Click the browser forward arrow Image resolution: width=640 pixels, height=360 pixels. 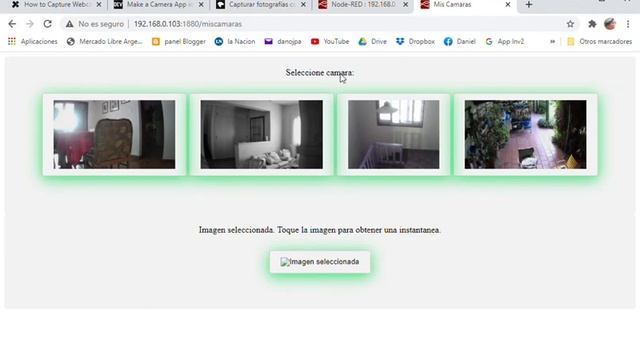tap(30, 24)
